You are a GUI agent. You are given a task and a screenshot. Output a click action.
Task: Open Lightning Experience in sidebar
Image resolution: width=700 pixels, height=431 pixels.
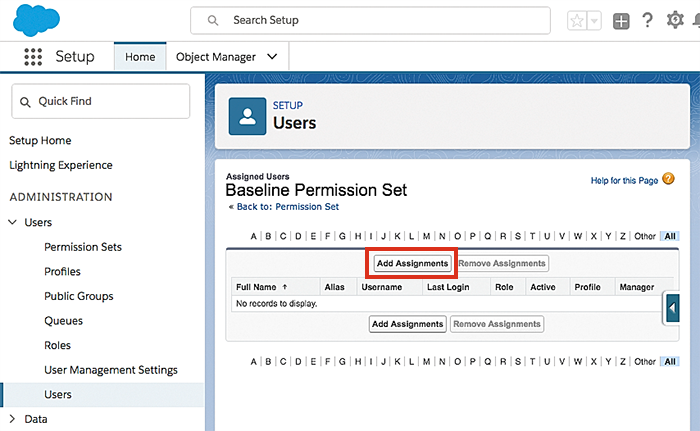click(61, 165)
